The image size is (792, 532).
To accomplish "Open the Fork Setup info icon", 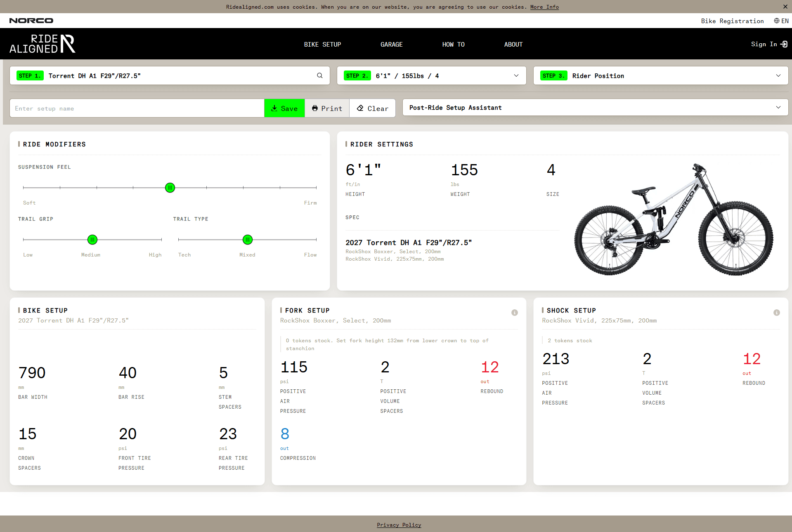I will (x=514, y=313).
